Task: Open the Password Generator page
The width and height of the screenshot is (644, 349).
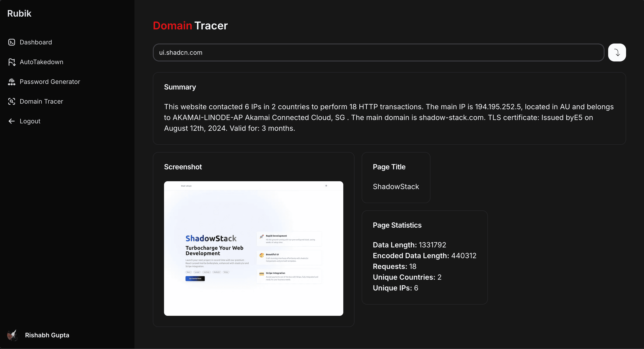Action: [50, 82]
